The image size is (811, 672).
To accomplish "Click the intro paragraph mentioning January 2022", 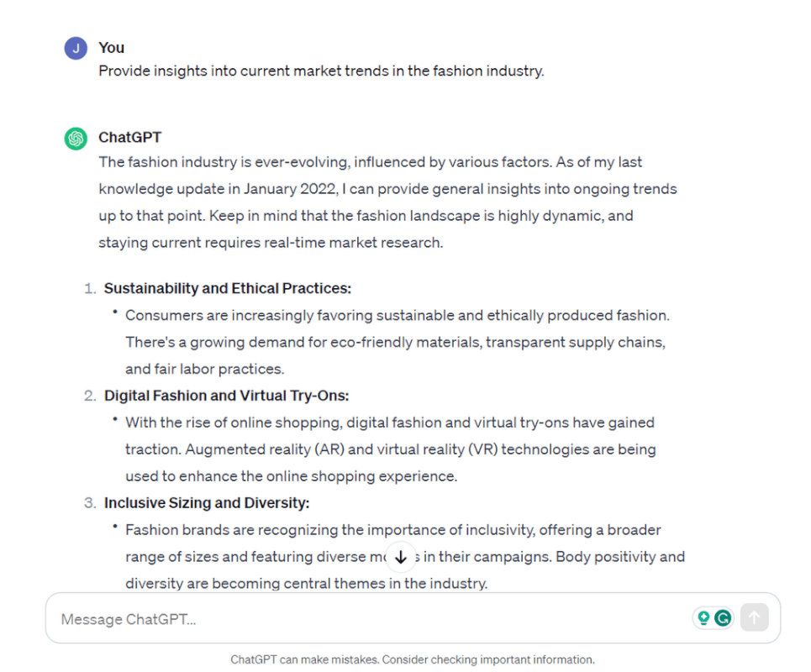I will (x=388, y=202).
